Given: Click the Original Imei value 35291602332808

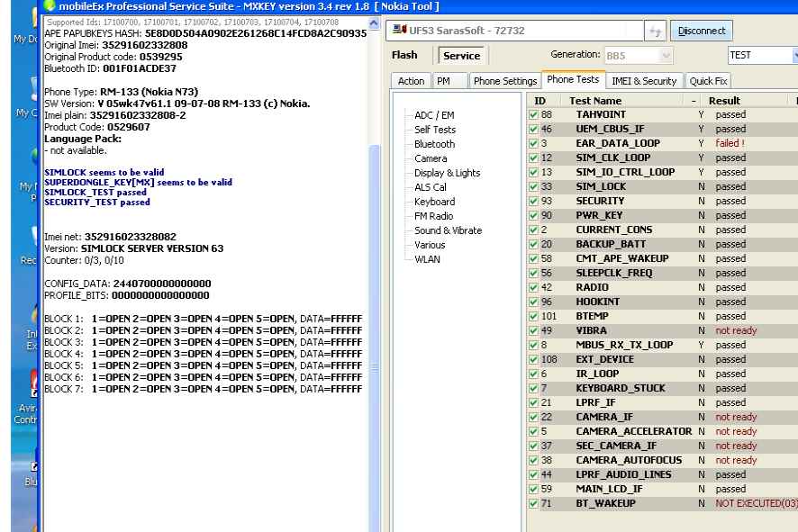Looking at the screenshot, I should [144, 45].
